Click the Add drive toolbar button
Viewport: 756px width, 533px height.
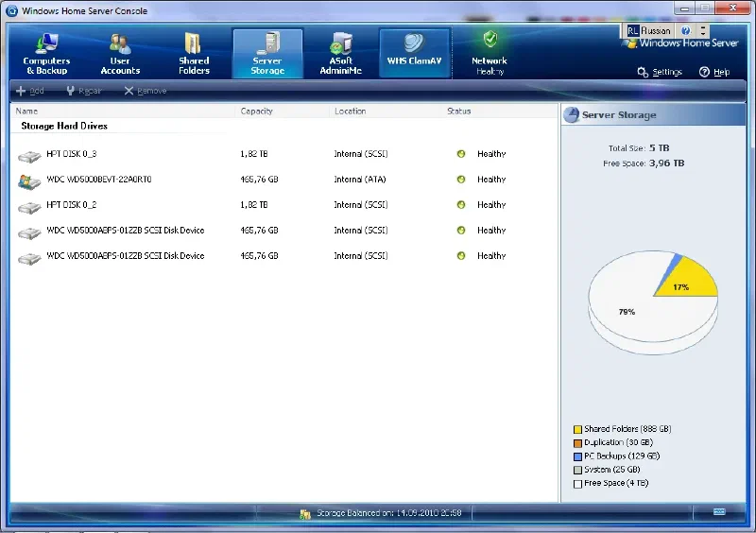pos(30,92)
